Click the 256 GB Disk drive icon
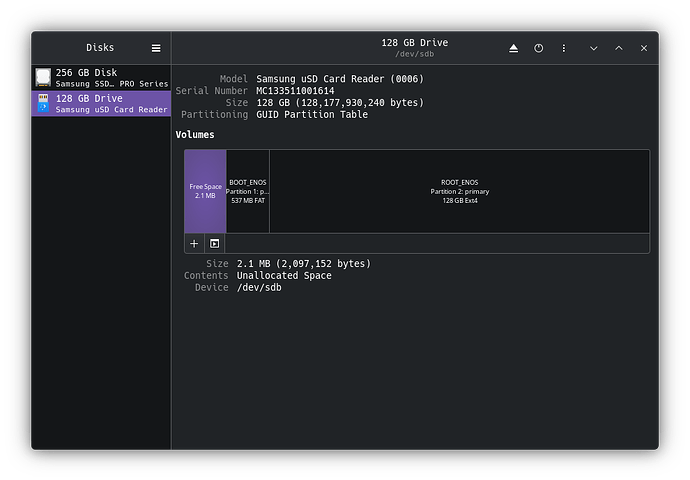This screenshot has height=480, width=690. pyautogui.click(x=43, y=77)
